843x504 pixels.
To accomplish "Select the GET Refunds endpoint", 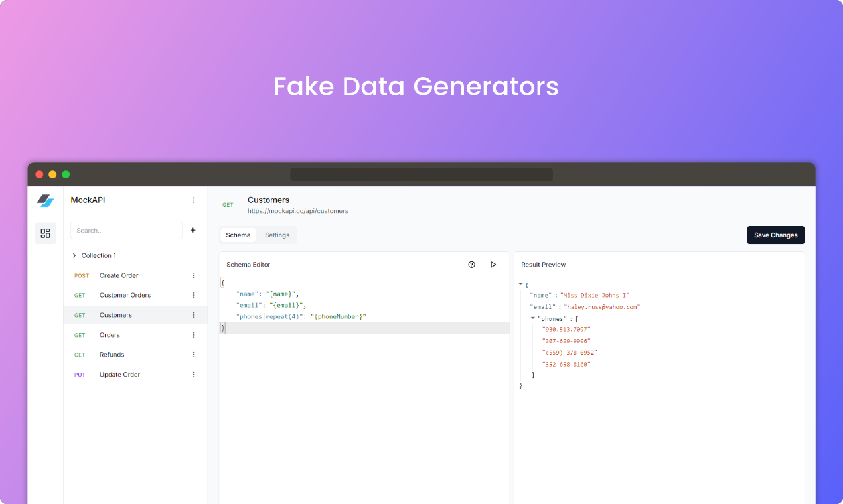I will [x=135, y=355].
